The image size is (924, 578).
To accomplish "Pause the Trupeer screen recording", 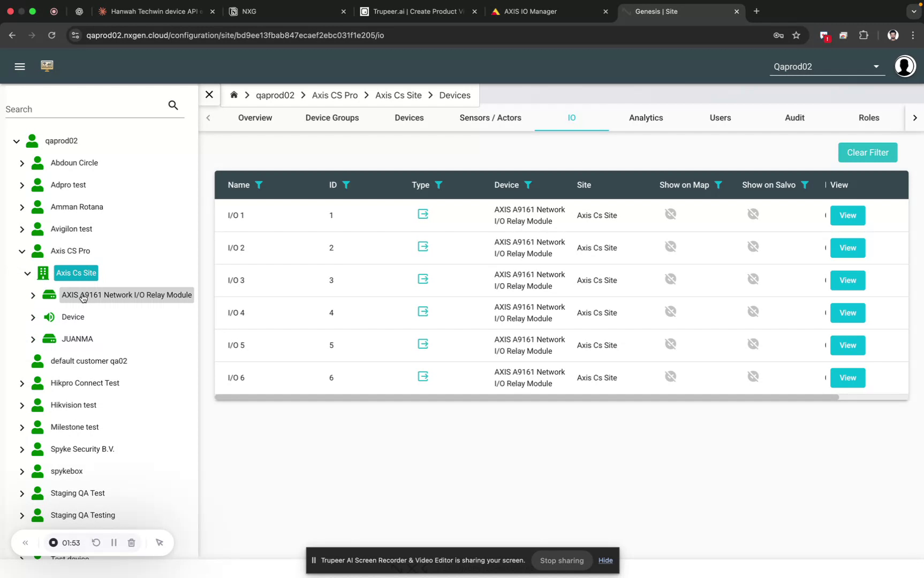I will [113, 542].
